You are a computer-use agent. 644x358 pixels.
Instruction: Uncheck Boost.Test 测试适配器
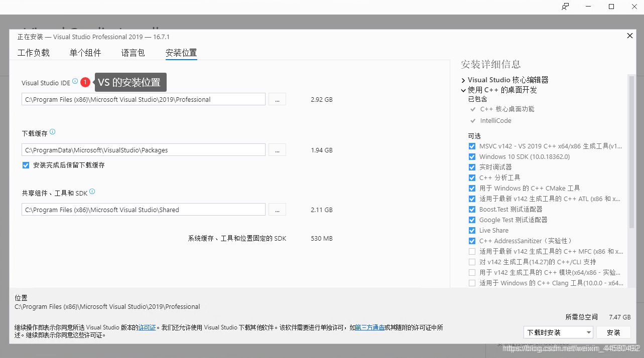[x=472, y=210]
